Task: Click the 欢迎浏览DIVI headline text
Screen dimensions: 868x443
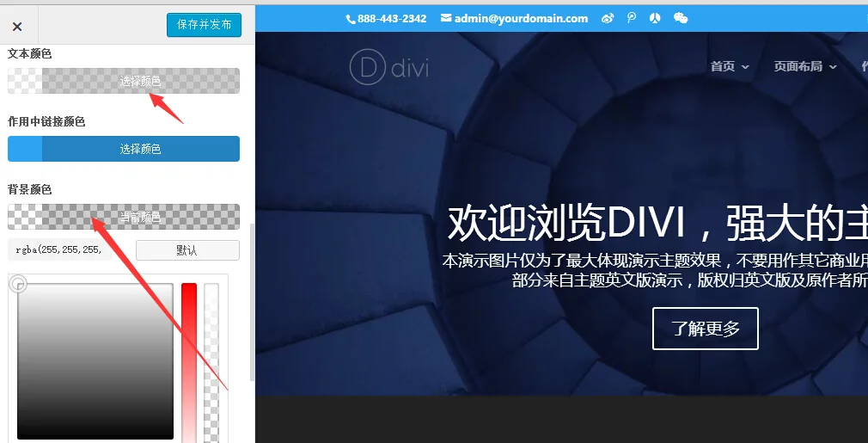Action: click(x=657, y=224)
